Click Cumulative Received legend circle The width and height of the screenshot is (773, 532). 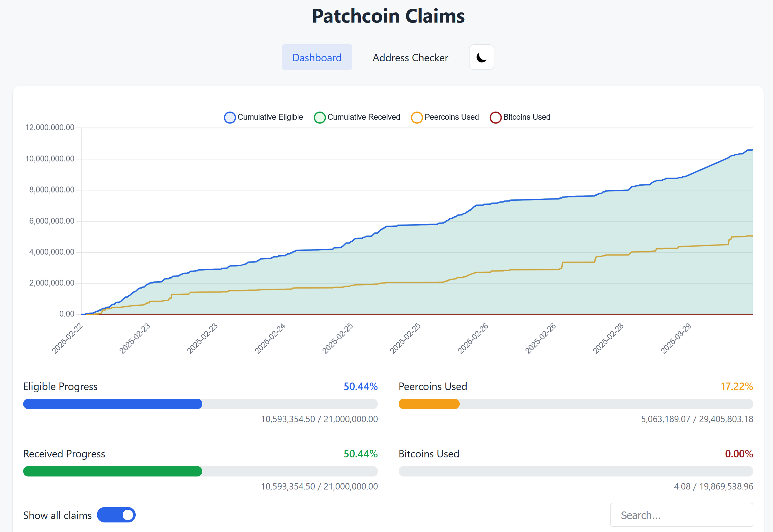coord(319,117)
